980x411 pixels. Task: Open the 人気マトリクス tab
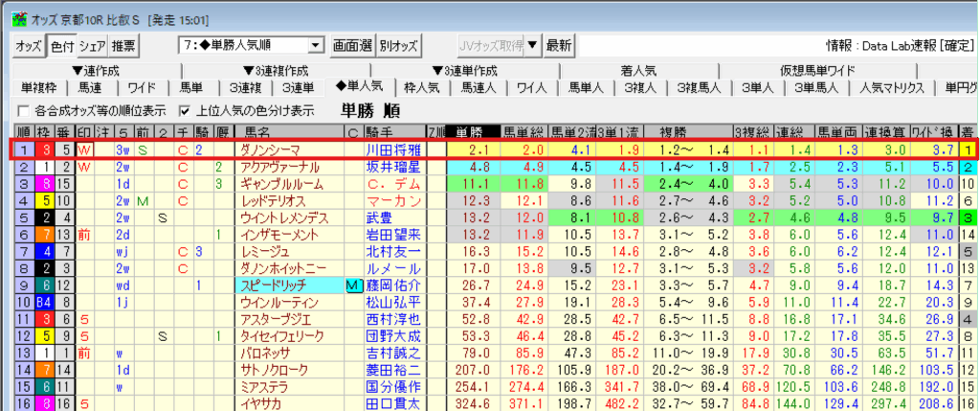tap(891, 88)
